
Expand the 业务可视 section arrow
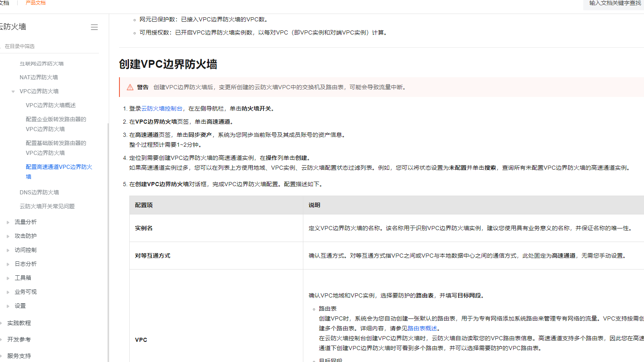click(x=8, y=292)
